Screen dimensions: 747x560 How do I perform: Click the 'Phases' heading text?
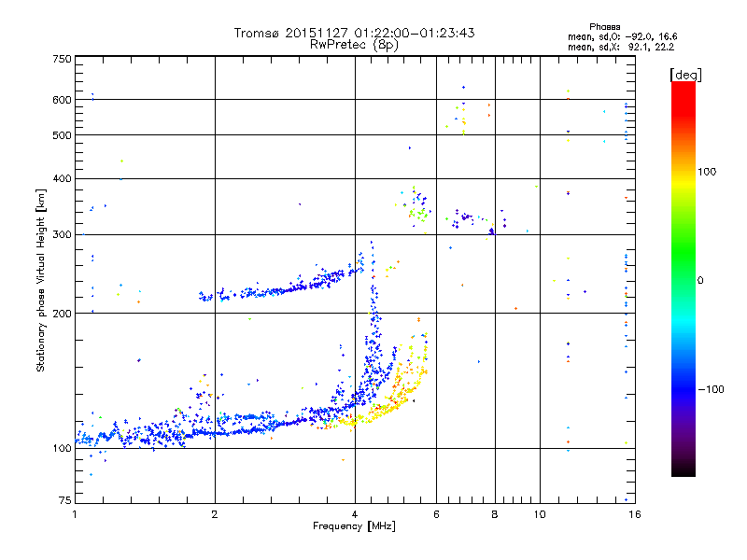tap(604, 27)
